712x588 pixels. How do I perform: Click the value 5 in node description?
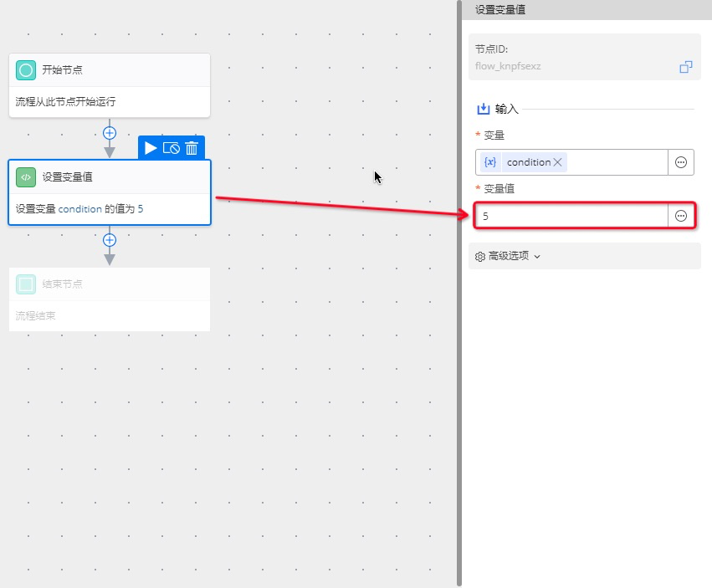point(141,209)
